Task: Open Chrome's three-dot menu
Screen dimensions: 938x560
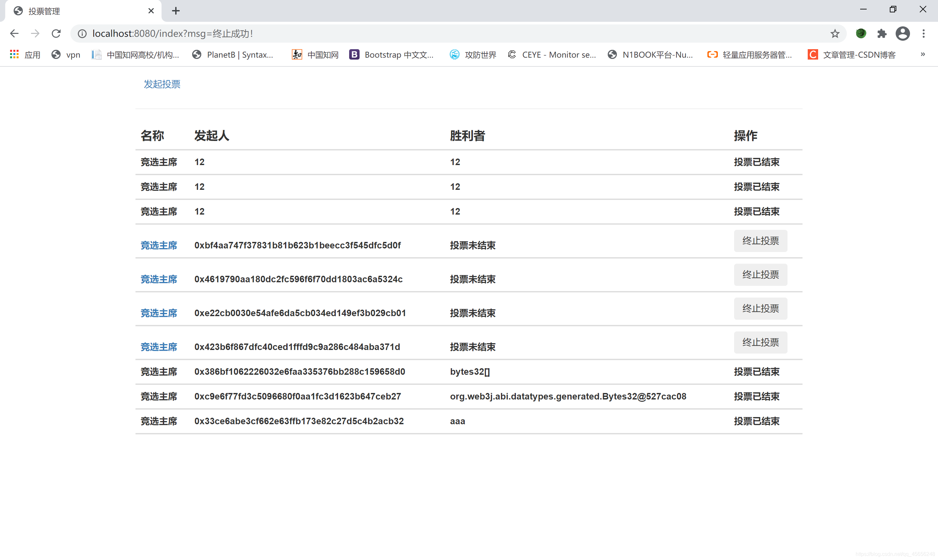Action: click(x=923, y=34)
